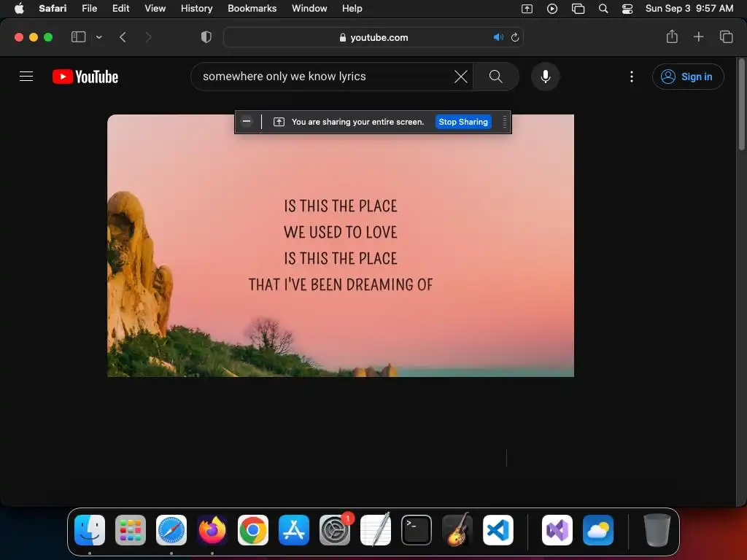The height and width of the screenshot is (560, 747).
Task: Open the History menu
Action: (196, 8)
